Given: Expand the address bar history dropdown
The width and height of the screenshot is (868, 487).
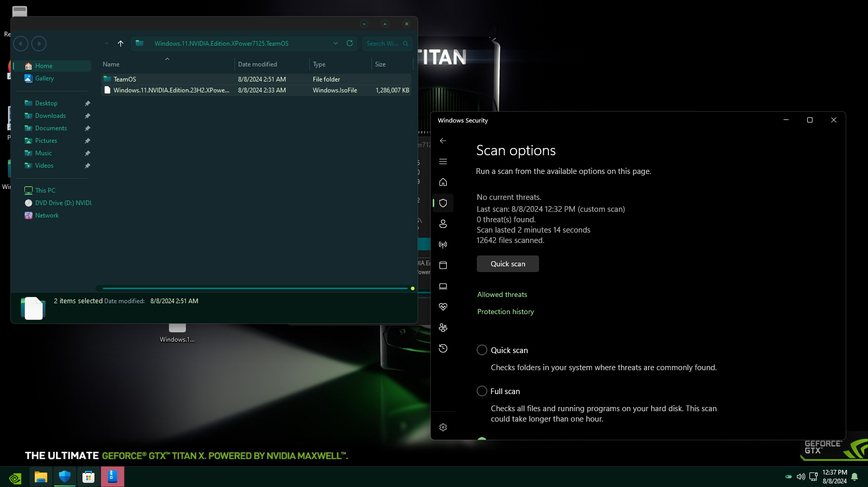Looking at the screenshot, I should coord(336,43).
